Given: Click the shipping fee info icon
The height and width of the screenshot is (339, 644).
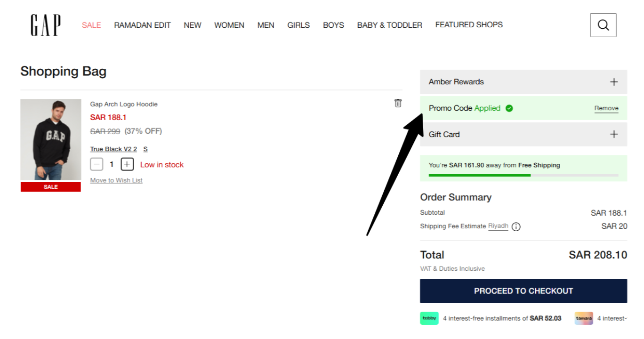Looking at the screenshot, I should 516,226.
